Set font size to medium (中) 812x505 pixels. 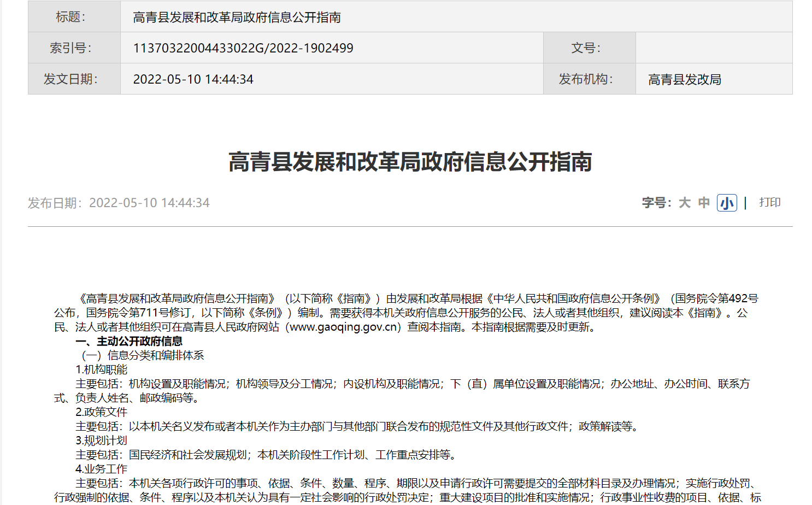point(704,203)
